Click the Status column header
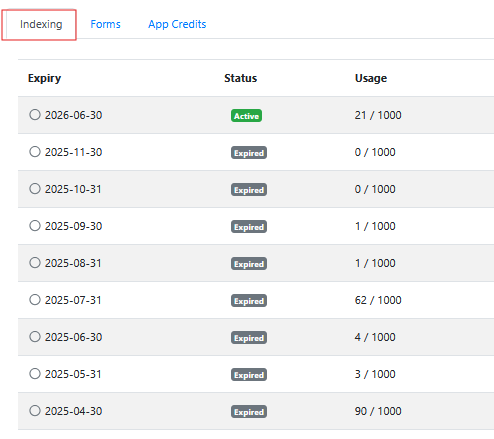494x439 pixels. 240,78
